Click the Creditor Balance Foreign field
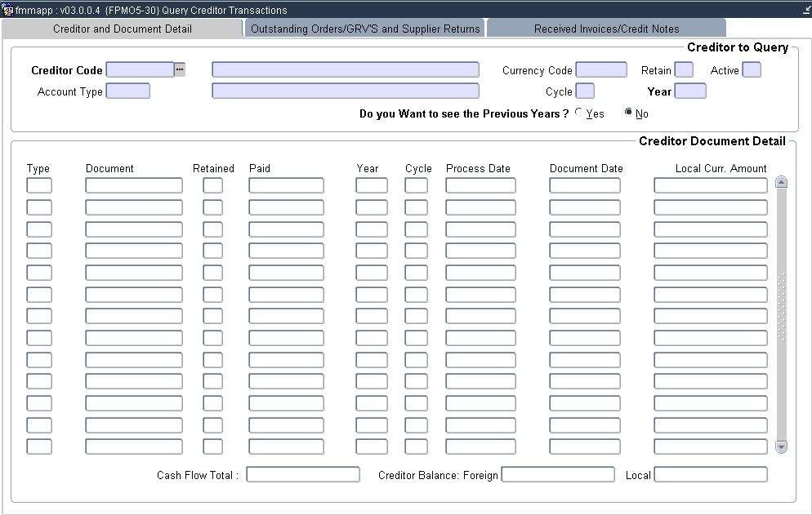 coord(558,474)
